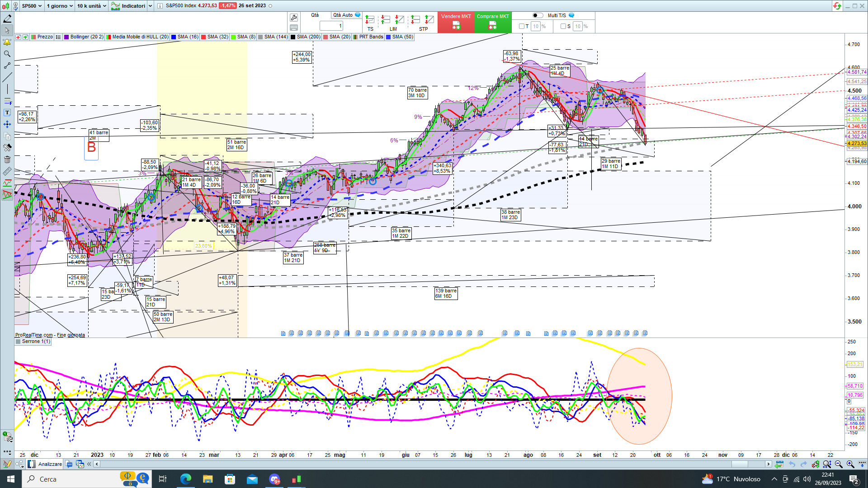Check the T percent checkbox
The width and height of the screenshot is (868, 488).
[x=522, y=26]
